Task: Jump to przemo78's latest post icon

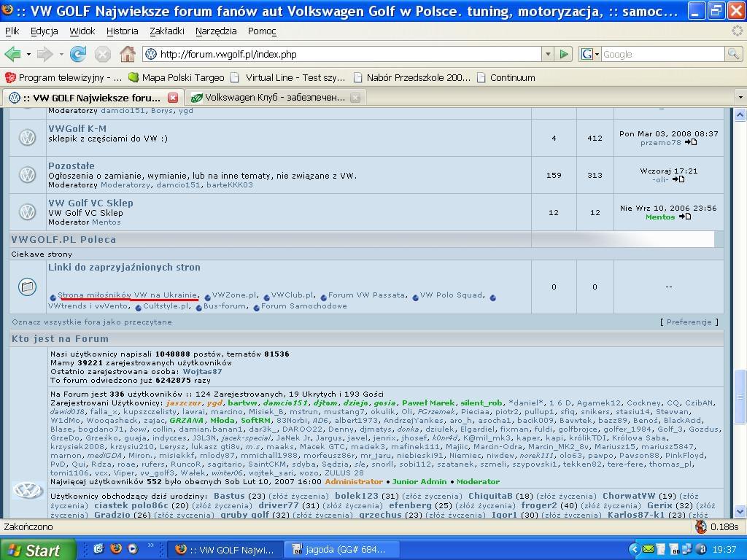Action: (691, 142)
